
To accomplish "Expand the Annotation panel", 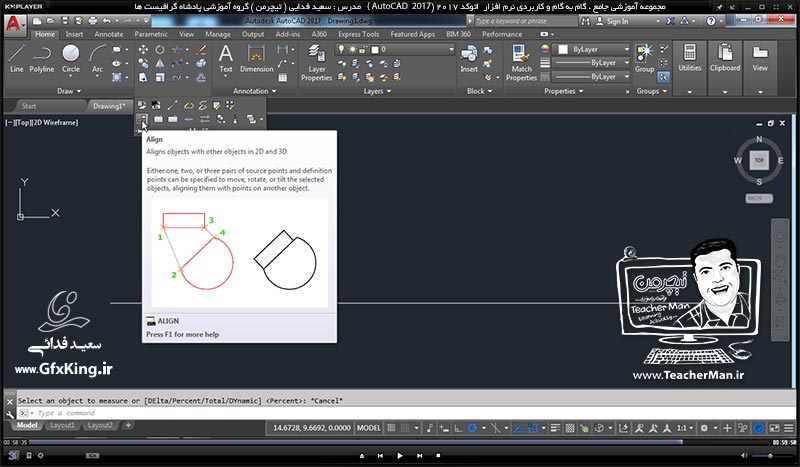I will pyautogui.click(x=255, y=91).
